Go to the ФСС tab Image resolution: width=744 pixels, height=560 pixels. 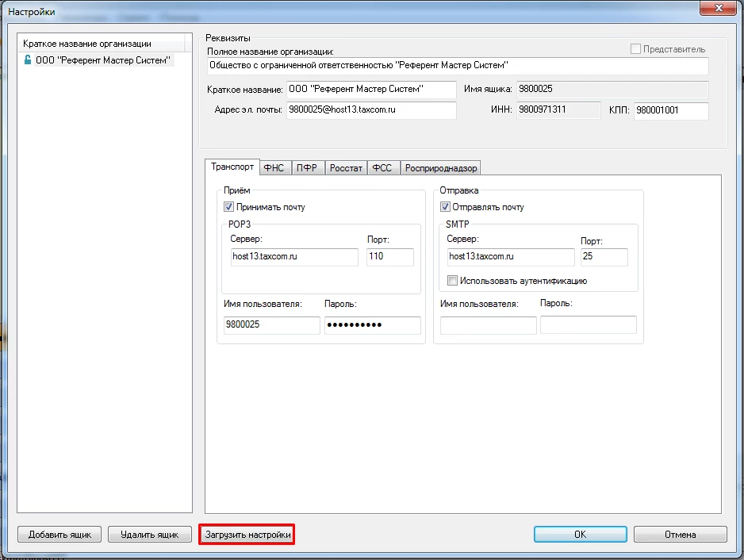coord(382,168)
